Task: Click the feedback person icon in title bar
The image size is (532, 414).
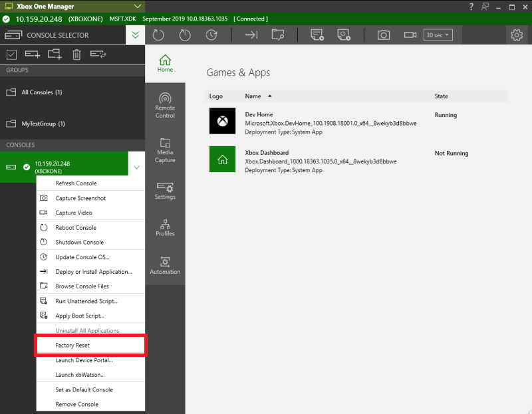Action: pyautogui.click(x=485, y=7)
